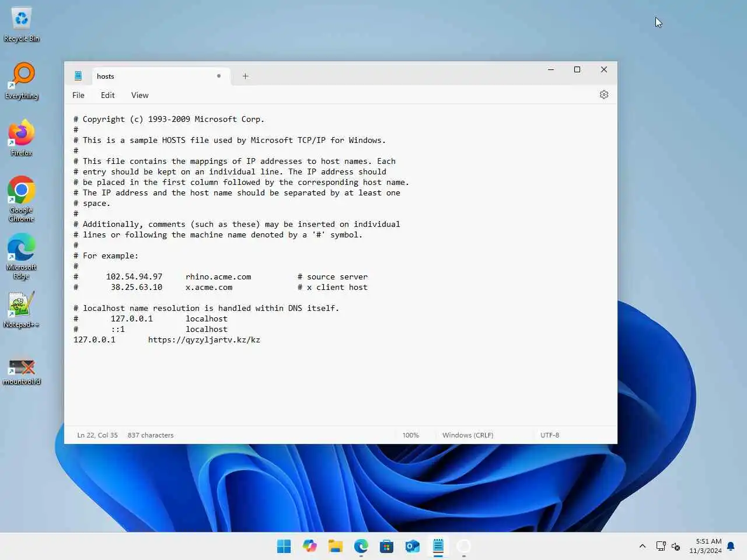Select the Google Chrome desktop shortcut

click(x=22, y=199)
